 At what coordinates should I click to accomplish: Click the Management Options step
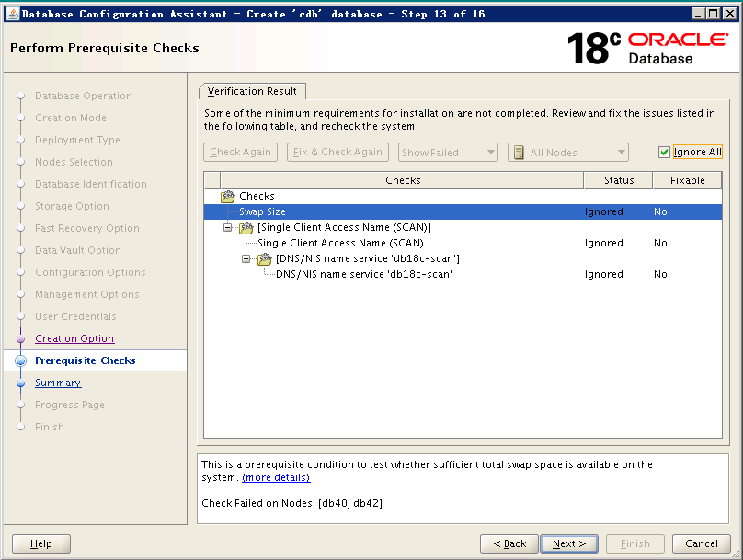pos(87,294)
